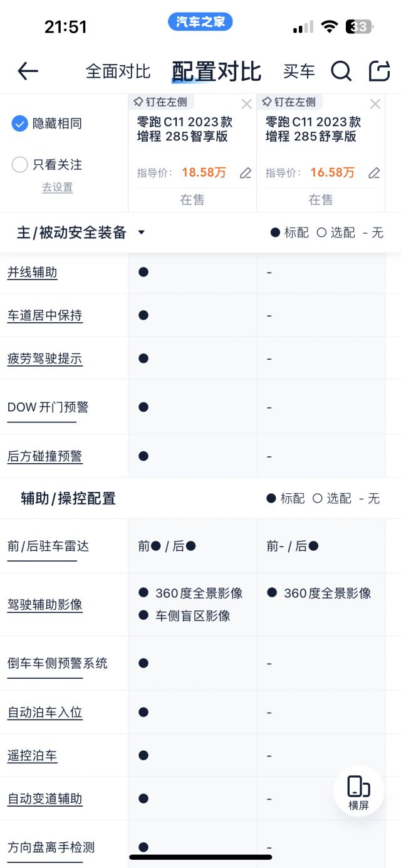The width and height of the screenshot is (401, 868).
Task: Switch to the 买车 tab
Action: pyautogui.click(x=299, y=71)
